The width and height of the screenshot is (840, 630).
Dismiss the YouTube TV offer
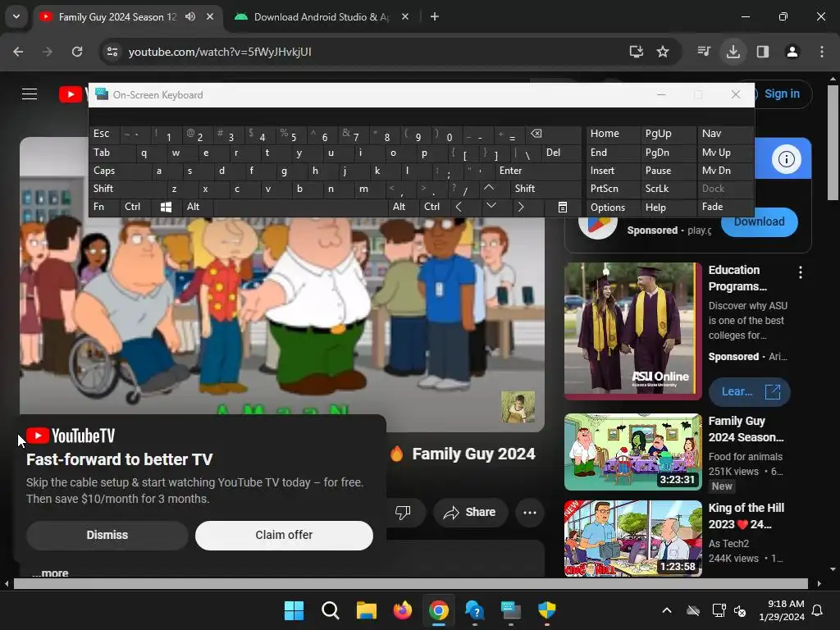tap(107, 535)
